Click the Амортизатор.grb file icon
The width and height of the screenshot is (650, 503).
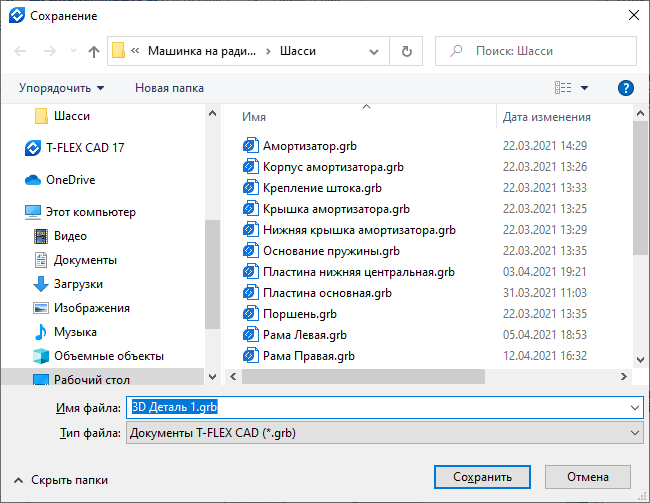250,146
